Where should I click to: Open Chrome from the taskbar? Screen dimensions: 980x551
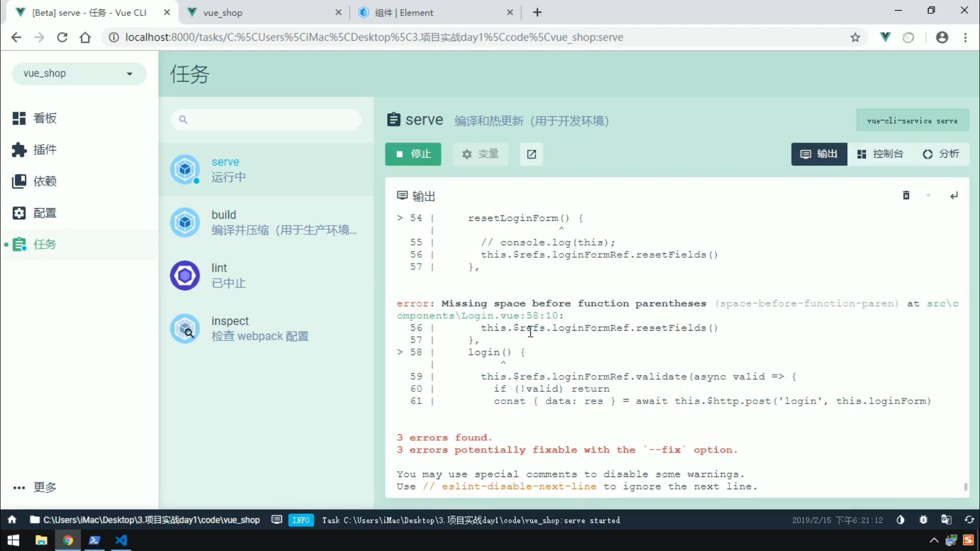point(68,540)
